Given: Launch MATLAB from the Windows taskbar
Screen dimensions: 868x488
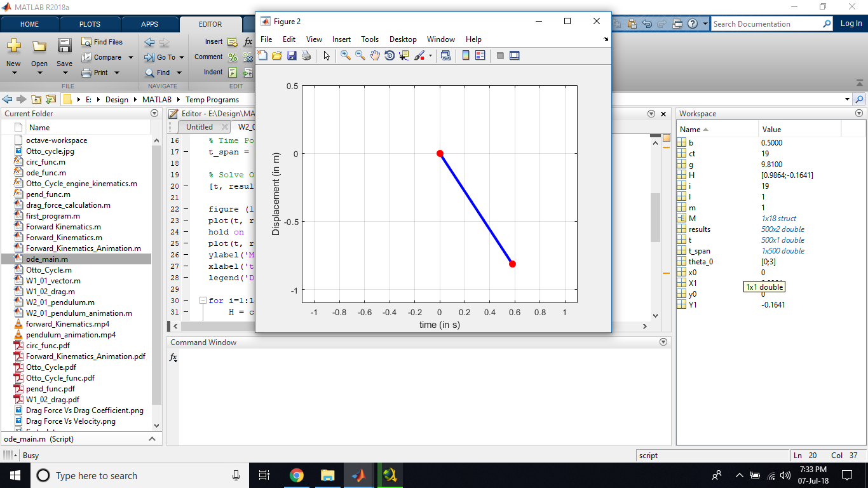Looking at the screenshot, I should [x=359, y=475].
